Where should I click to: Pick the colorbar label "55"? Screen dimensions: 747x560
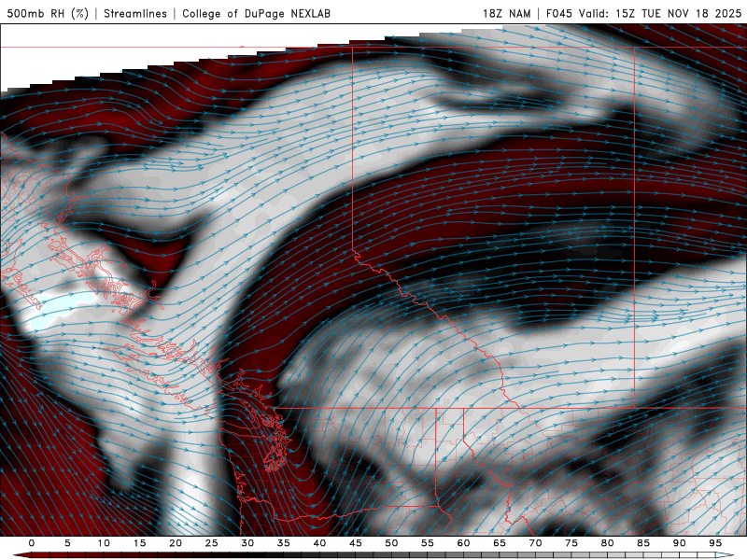428,543
